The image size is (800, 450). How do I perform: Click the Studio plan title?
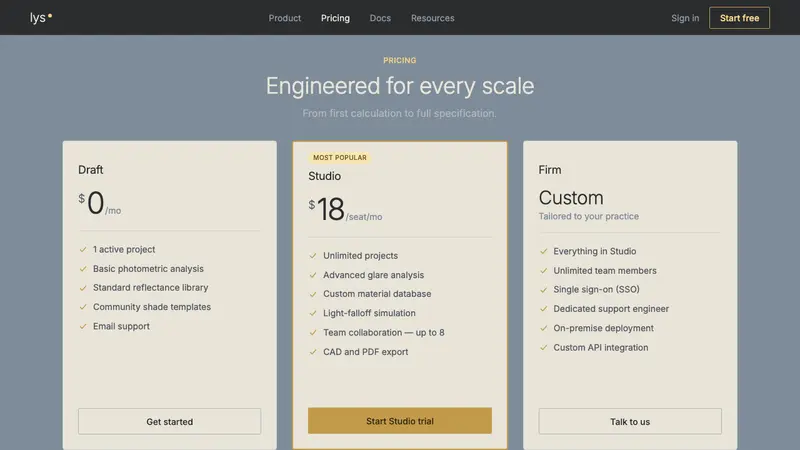324,176
